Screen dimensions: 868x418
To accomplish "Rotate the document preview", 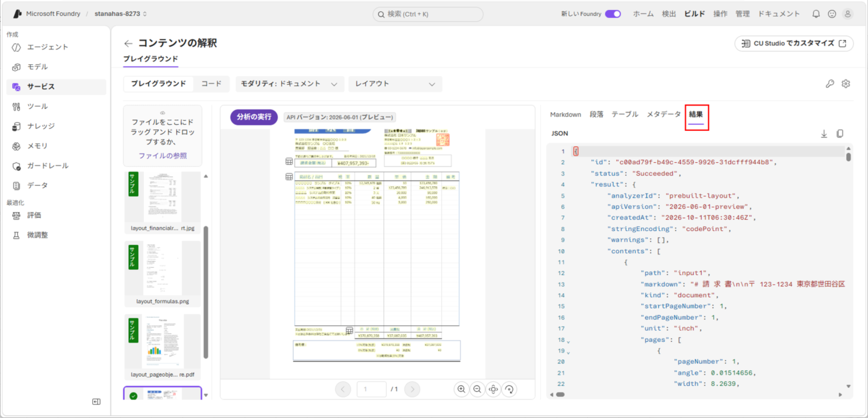I will pyautogui.click(x=509, y=389).
